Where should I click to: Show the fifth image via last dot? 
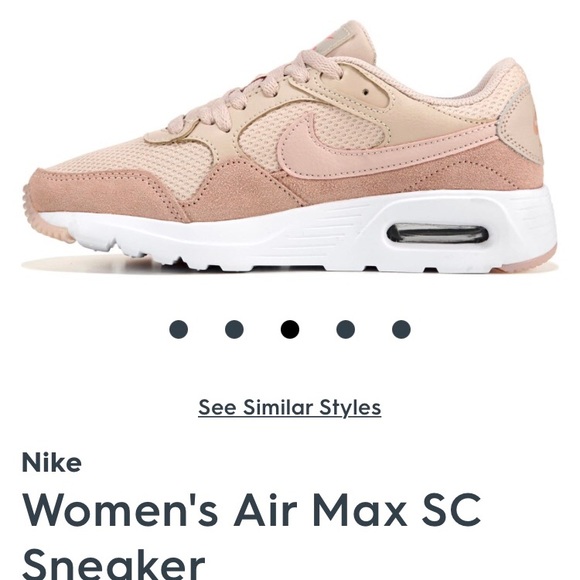tap(401, 329)
